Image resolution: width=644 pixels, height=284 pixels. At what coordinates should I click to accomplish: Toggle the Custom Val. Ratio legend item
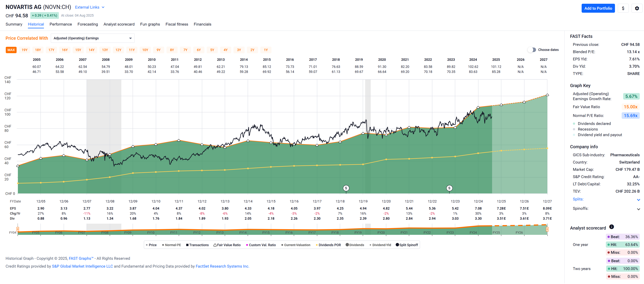pos(261,245)
